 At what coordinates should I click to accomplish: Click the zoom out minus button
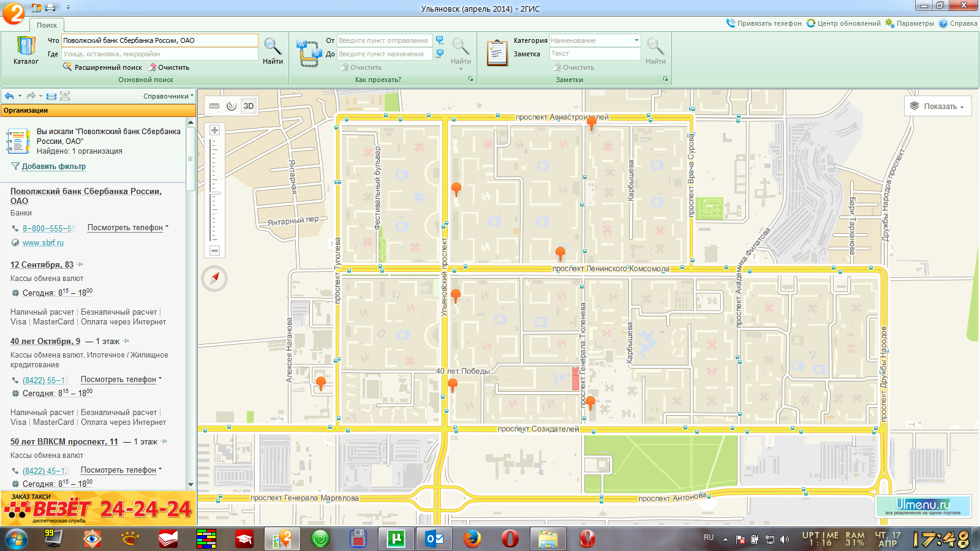click(214, 250)
